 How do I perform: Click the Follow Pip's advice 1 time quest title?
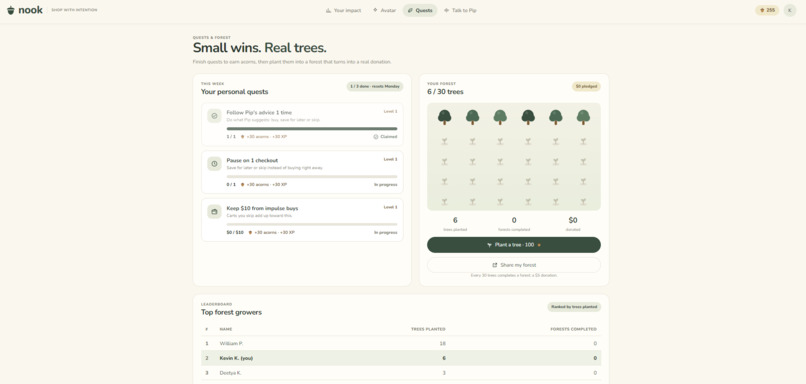259,112
